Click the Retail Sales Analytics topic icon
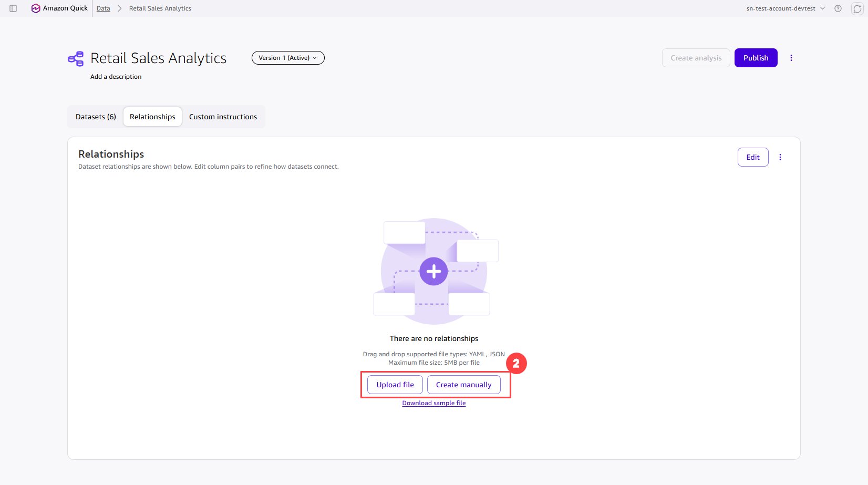Screen dimensions: 868x485 point(76,58)
